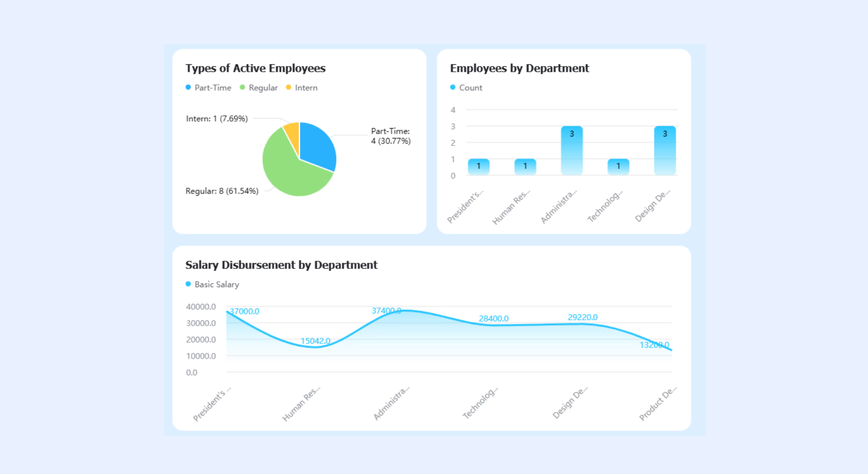Viewport: 868px width, 474px height.
Task: Click Design De axis label in Employees by Department
Action: (x=652, y=206)
